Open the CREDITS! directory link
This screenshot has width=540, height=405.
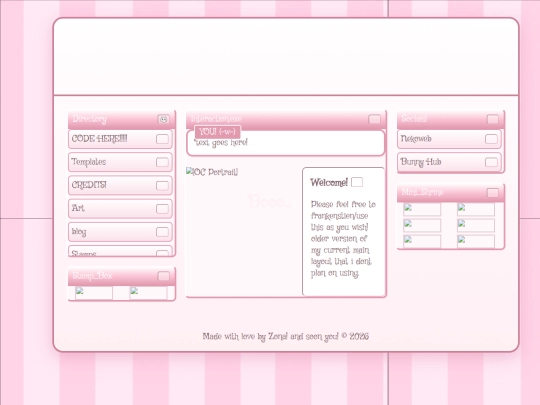pyautogui.click(x=120, y=185)
